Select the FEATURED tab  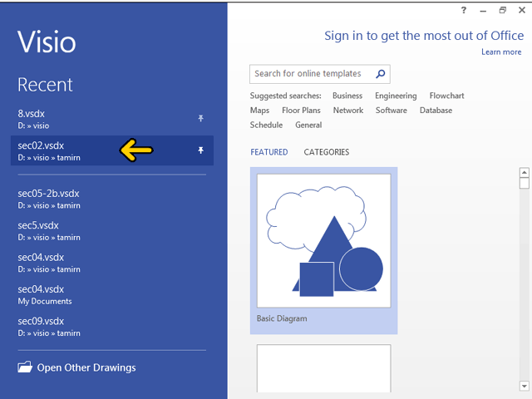[x=268, y=152]
